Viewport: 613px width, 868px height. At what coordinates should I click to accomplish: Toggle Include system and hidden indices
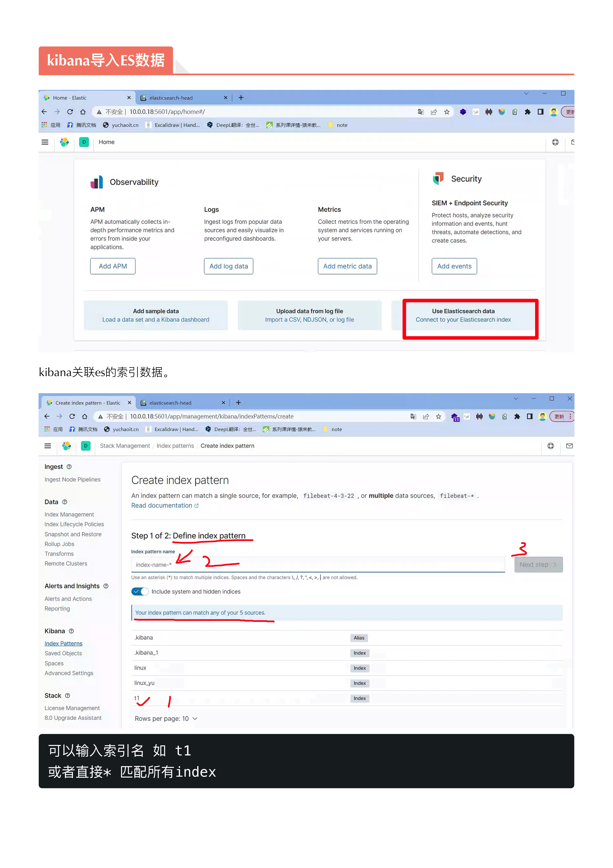(139, 591)
